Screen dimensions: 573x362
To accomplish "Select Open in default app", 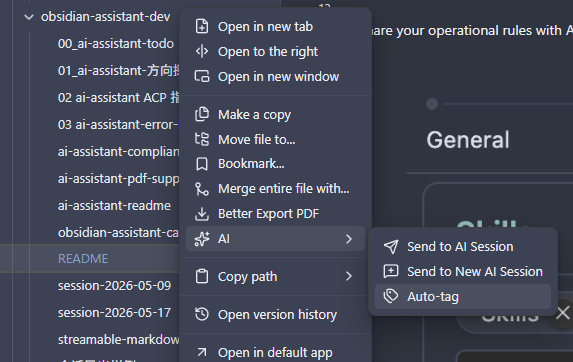I will coord(276,353).
